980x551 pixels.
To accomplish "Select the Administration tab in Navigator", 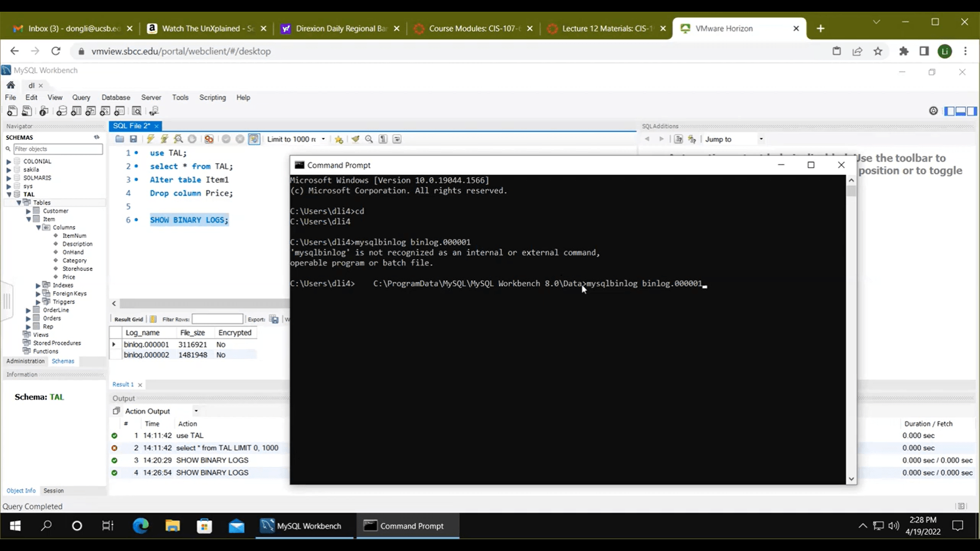I will 25,361.
